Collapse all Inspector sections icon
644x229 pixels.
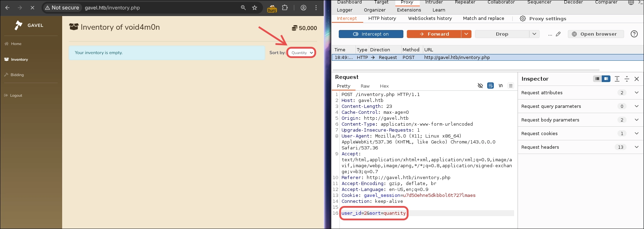[x=627, y=79]
